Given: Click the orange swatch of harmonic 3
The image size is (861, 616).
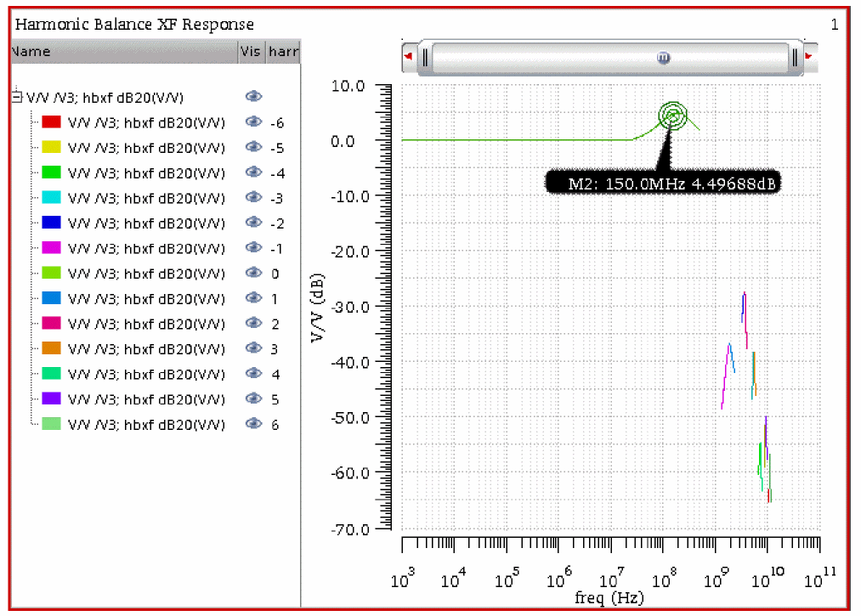Looking at the screenshot, I should point(51,348).
